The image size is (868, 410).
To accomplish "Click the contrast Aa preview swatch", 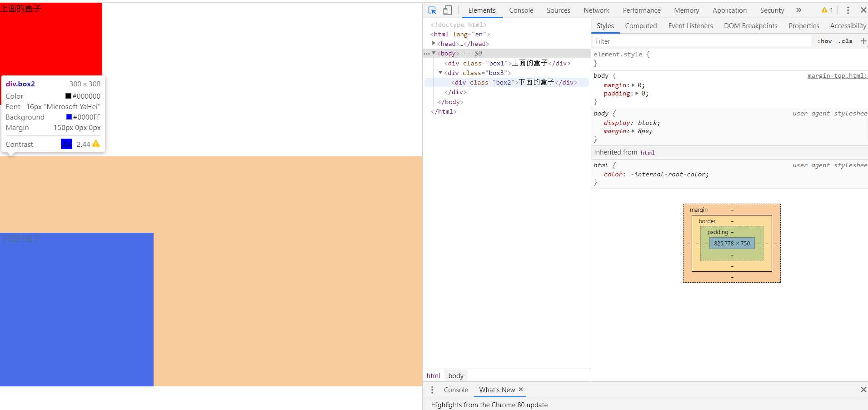I will 66,144.
